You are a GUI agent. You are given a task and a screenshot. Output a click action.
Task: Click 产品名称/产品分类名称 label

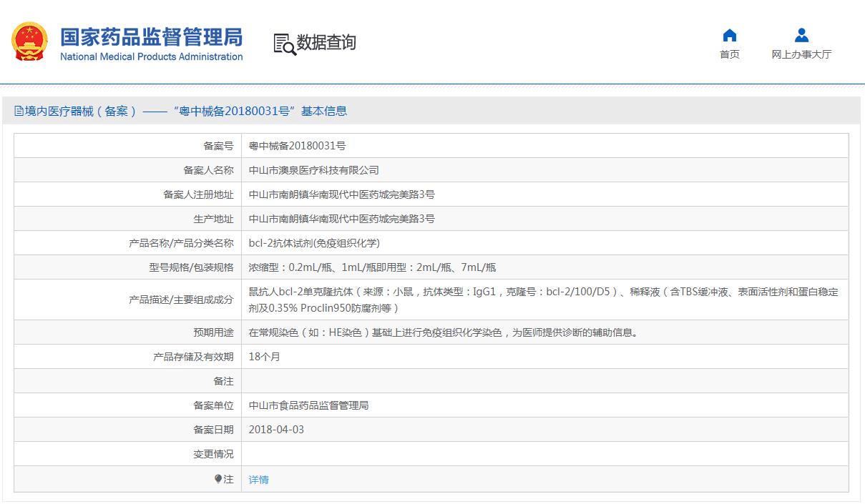click(x=181, y=243)
